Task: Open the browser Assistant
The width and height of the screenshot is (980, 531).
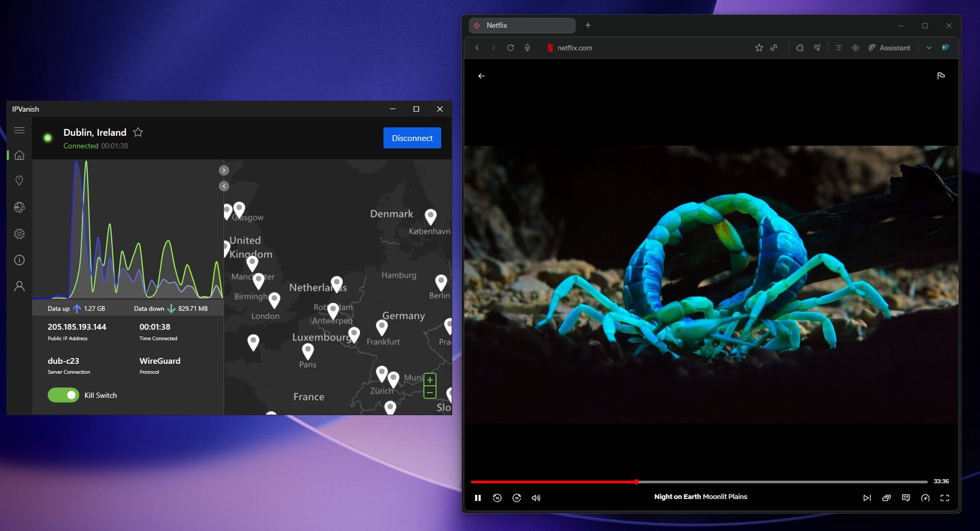Action: pyautogui.click(x=889, y=48)
